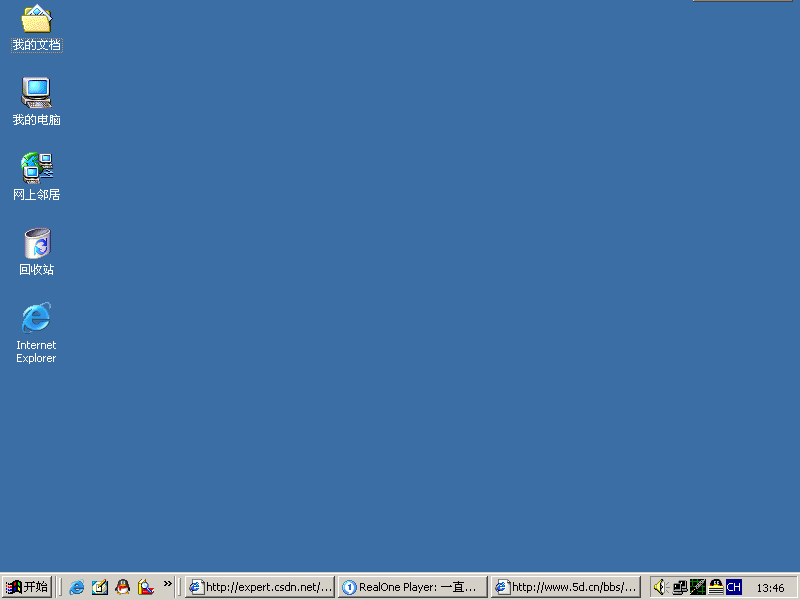Open the 开始 Start menu
The image size is (800, 600).
(27, 587)
